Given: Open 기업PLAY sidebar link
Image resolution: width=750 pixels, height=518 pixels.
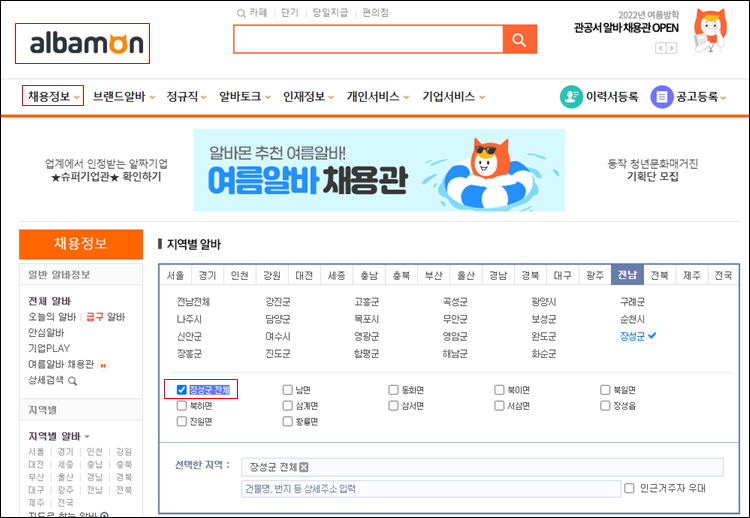Looking at the screenshot, I should pos(49,349).
